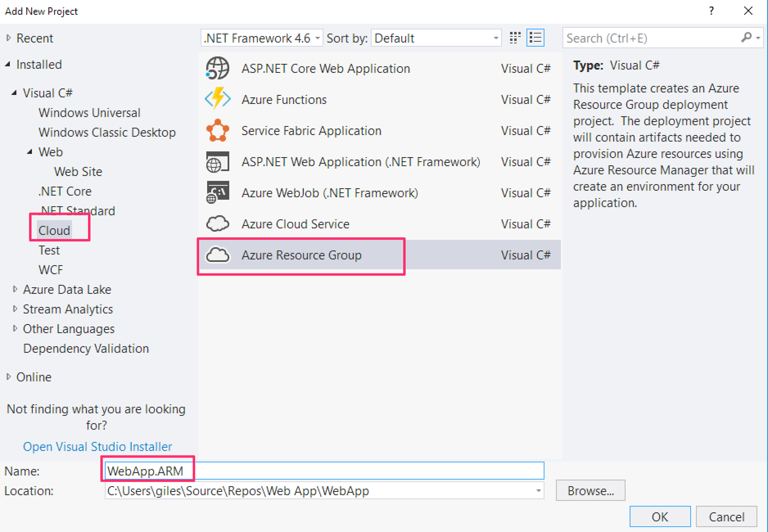Select the .NET Core category

coord(65,191)
